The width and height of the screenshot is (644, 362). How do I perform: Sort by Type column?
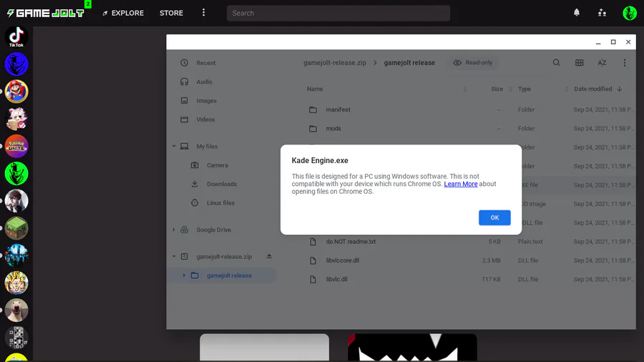tap(525, 89)
